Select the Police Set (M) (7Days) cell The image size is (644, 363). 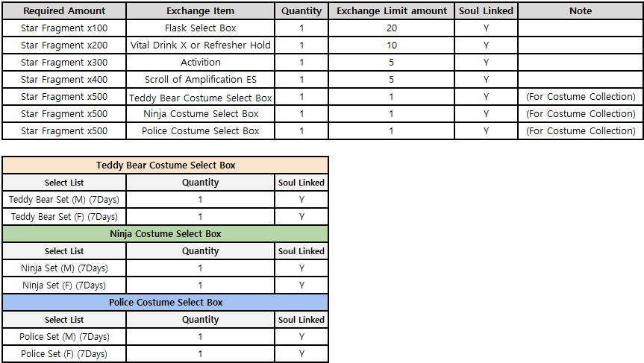pyautogui.click(x=64, y=337)
